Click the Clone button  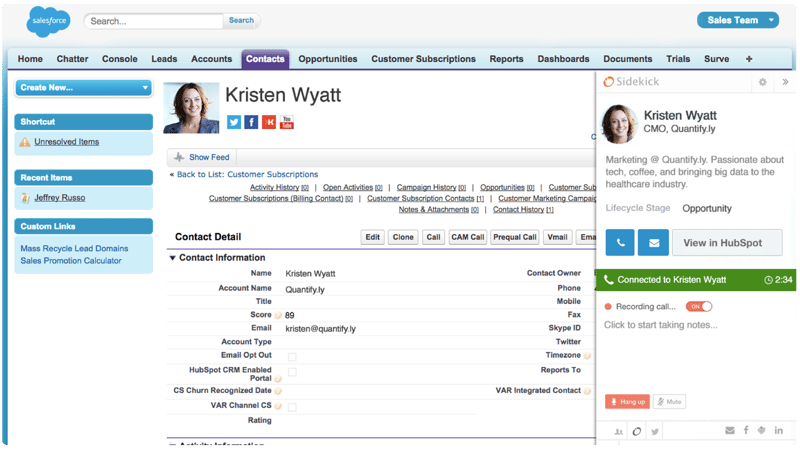click(x=403, y=237)
